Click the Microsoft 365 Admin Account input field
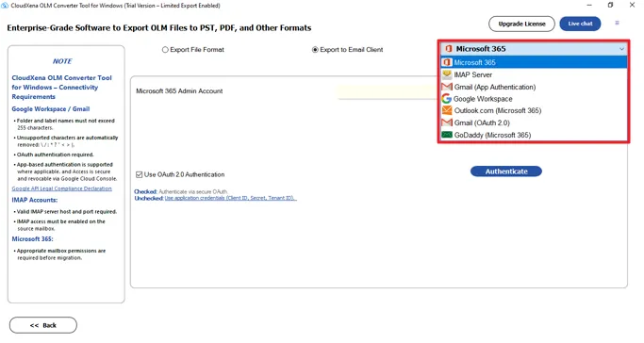Viewport: 644px width, 343px height. (x=388, y=91)
